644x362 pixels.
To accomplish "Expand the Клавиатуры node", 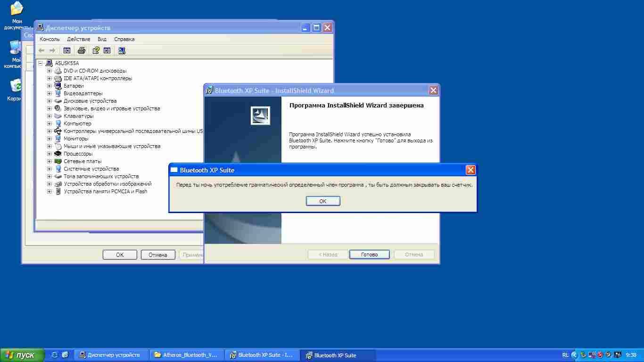I will click(x=50, y=116).
